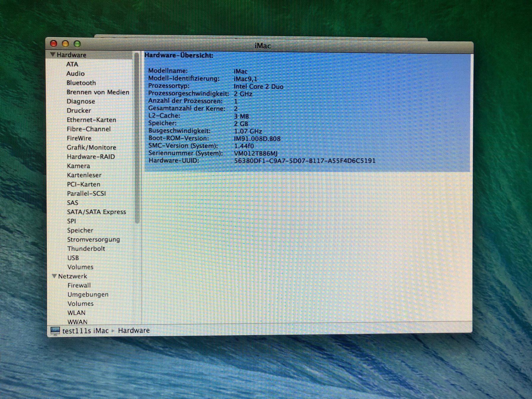Select Brennen von Medien entry
The height and width of the screenshot is (399, 532).
pos(98,92)
